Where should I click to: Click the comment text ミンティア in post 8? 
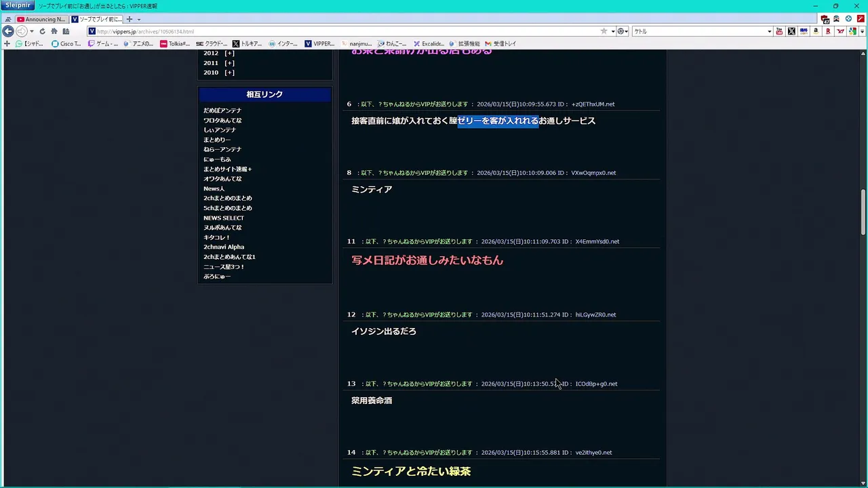click(372, 190)
